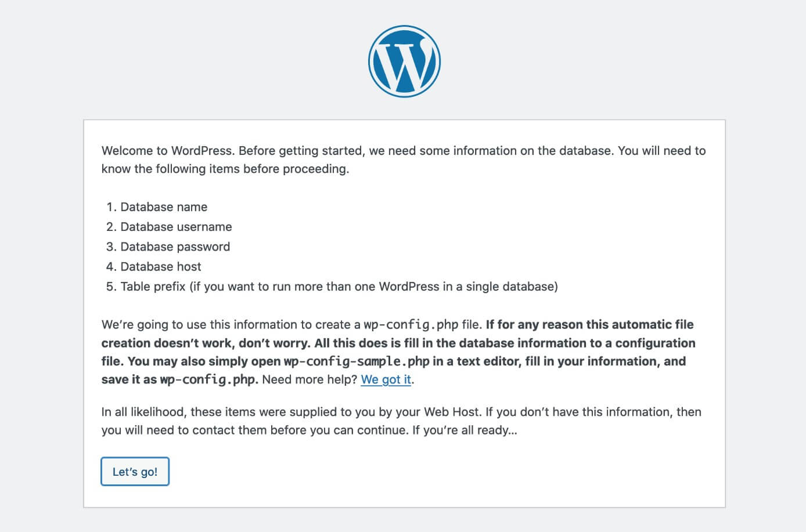
Task: Click the bold "save it as wp-config.php" text
Action: 179,379
